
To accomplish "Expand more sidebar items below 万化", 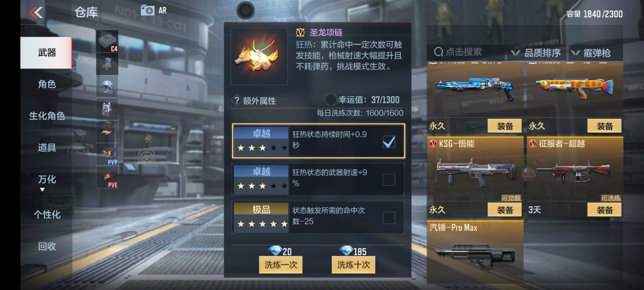I will click(42, 190).
